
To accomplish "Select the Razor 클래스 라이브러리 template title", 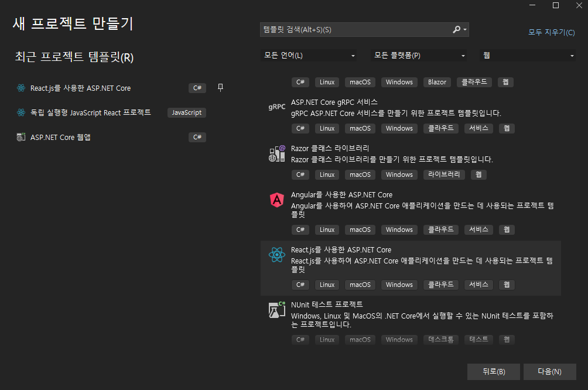I will pyautogui.click(x=330, y=148).
